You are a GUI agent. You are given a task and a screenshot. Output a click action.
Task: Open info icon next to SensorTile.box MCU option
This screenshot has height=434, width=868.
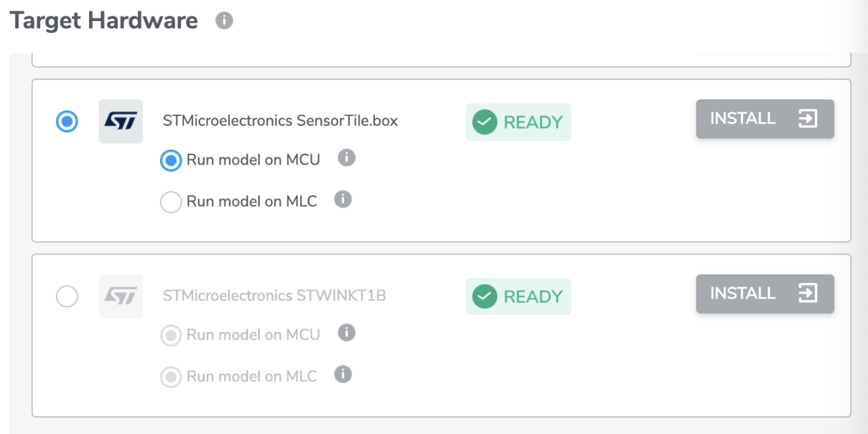(x=347, y=158)
